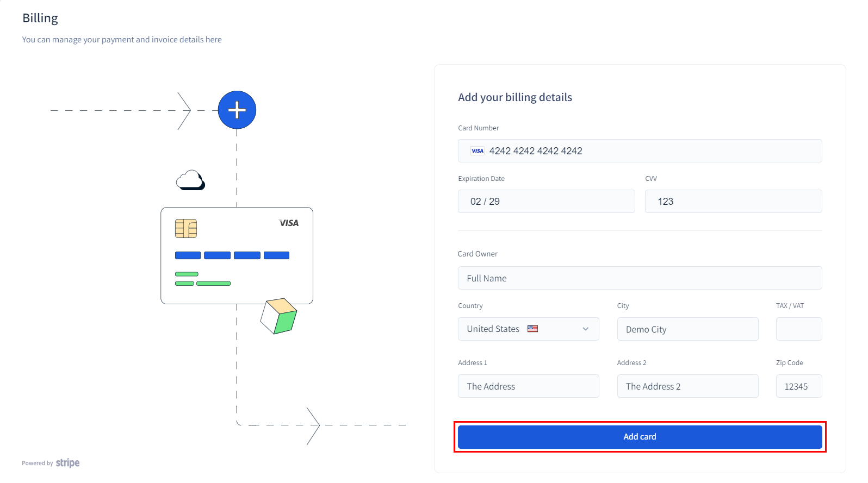Click the US flag icon in Country

click(x=532, y=329)
